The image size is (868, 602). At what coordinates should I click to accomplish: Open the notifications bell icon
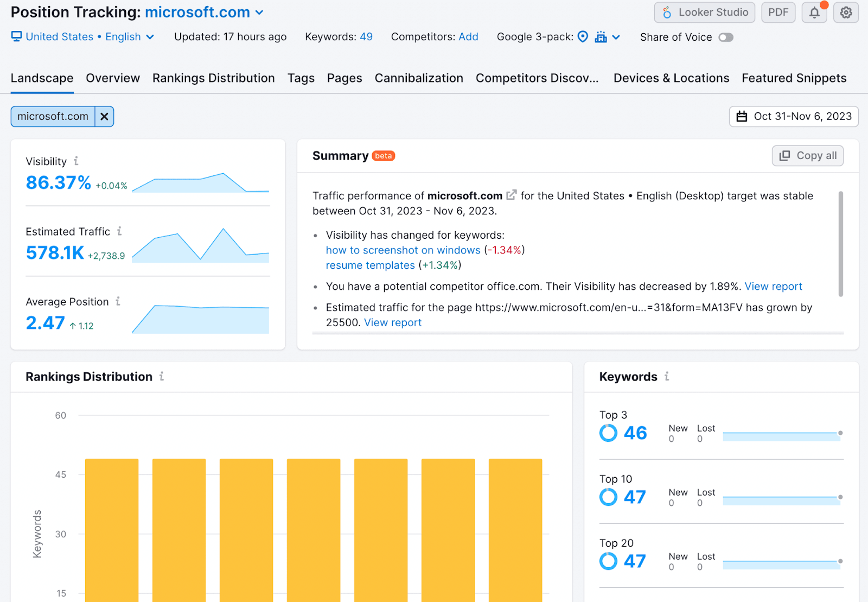tap(814, 12)
